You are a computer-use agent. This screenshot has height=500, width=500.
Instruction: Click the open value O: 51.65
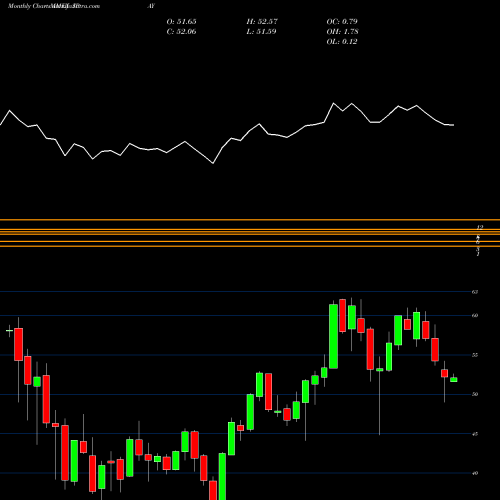click(181, 21)
